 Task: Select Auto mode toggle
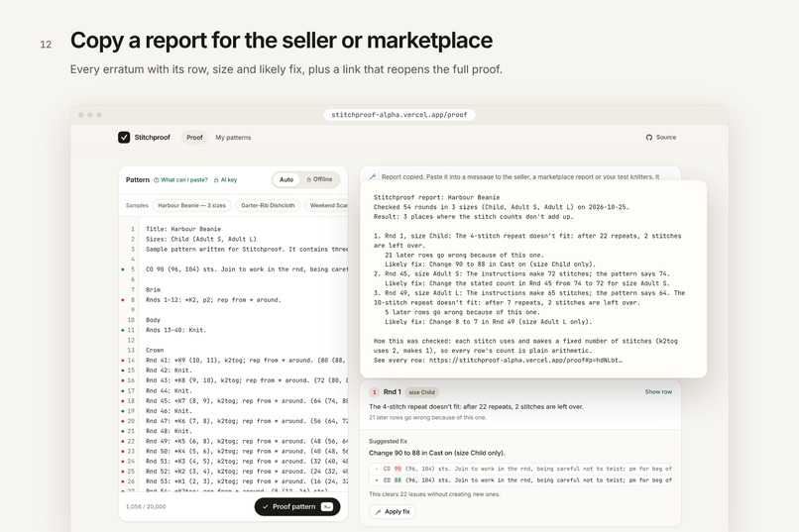(286, 179)
